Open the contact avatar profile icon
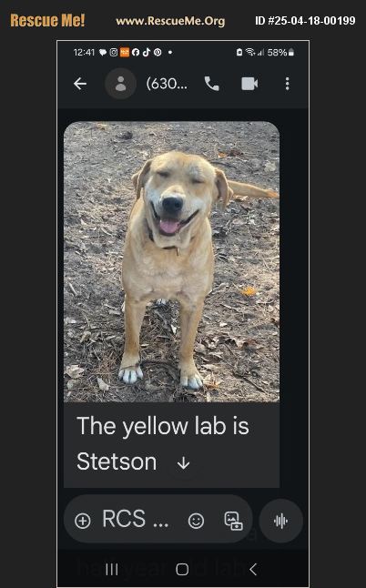This screenshot has width=366, height=588. point(120,84)
